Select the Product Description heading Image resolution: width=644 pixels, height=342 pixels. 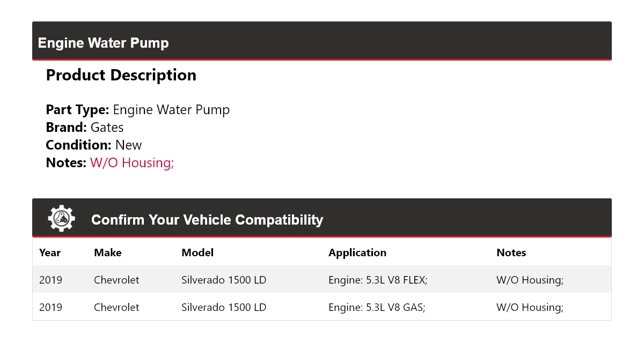point(121,75)
